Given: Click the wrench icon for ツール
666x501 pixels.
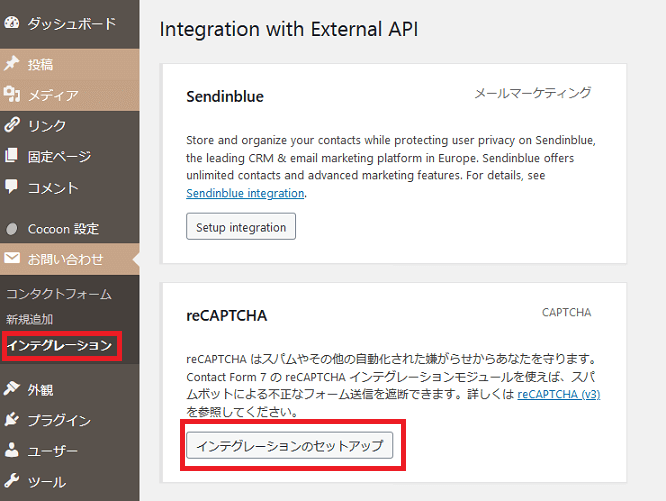Looking at the screenshot, I should (11, 481).
